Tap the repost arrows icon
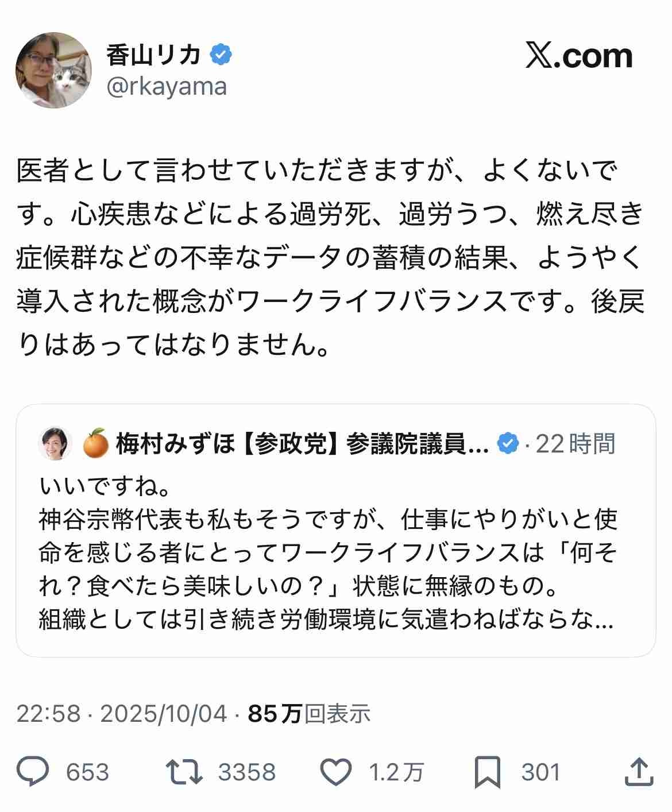The width and height of the screenshot is (672, 812). (x=184, y=772)
